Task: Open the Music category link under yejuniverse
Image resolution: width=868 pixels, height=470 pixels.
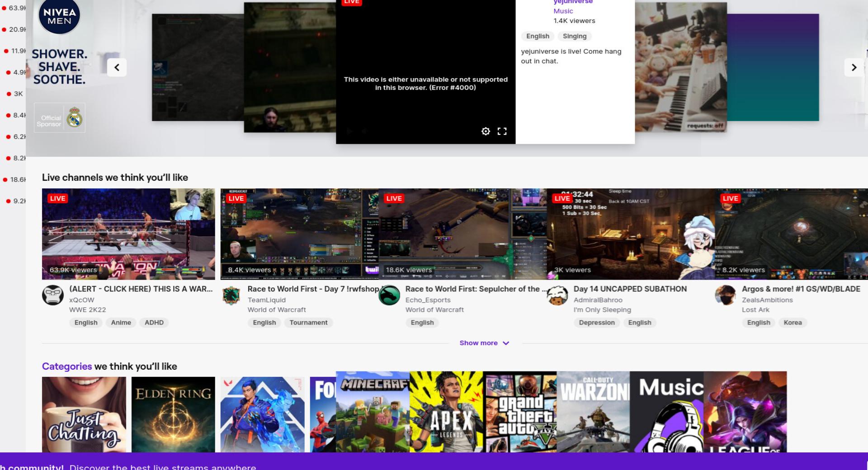Action: [563, 11]
